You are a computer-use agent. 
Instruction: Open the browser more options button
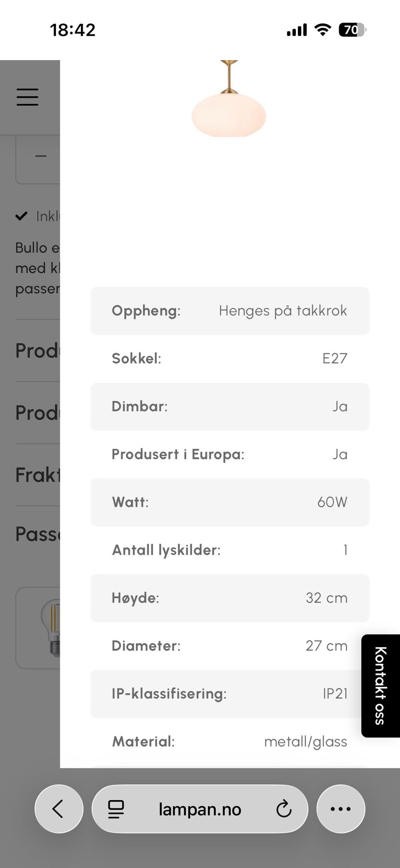pos(340,809)
